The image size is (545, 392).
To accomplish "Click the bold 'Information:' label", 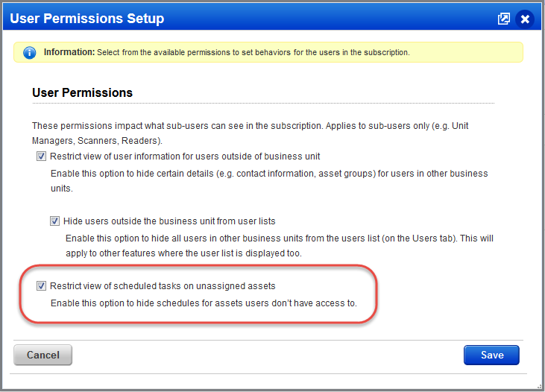I will point(69,52).
